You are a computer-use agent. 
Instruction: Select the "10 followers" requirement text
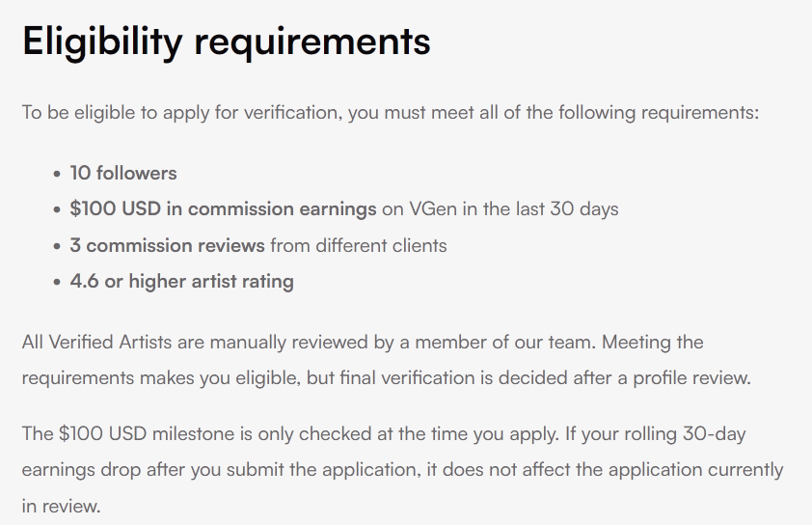tap(123, 174)
